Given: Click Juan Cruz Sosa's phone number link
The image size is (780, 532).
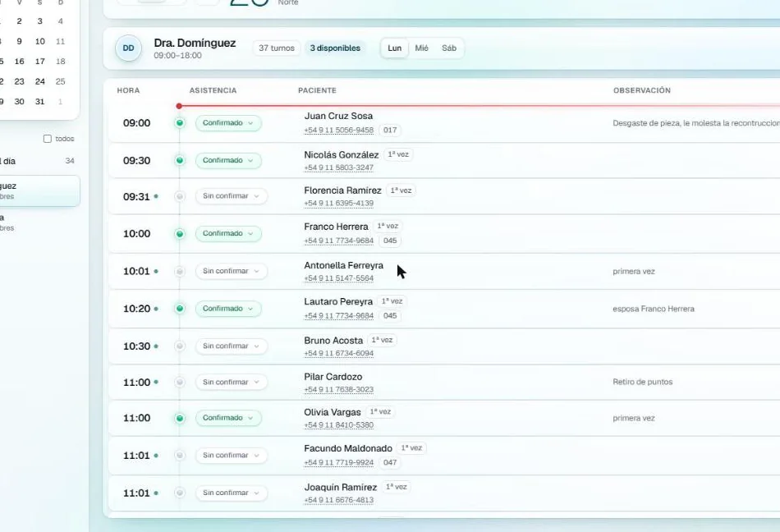Looking at the screenshot, I should click(339, 131).
